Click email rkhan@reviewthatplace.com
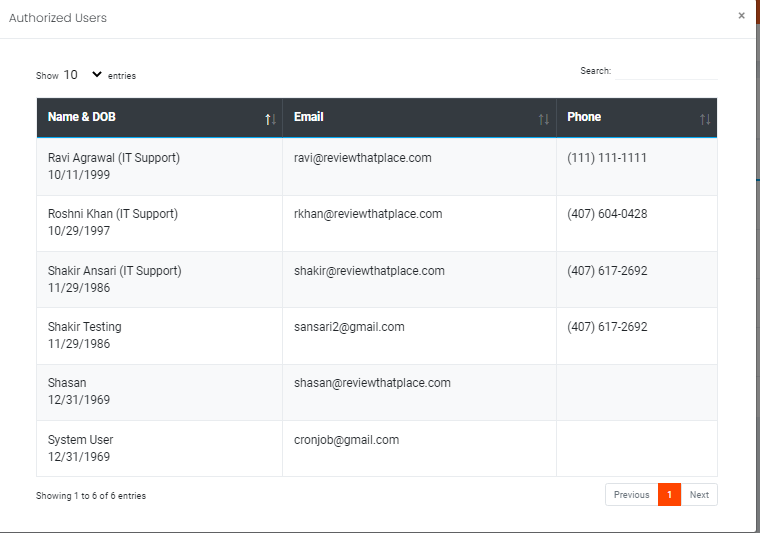Screen dimensions: 760x533 368,214
